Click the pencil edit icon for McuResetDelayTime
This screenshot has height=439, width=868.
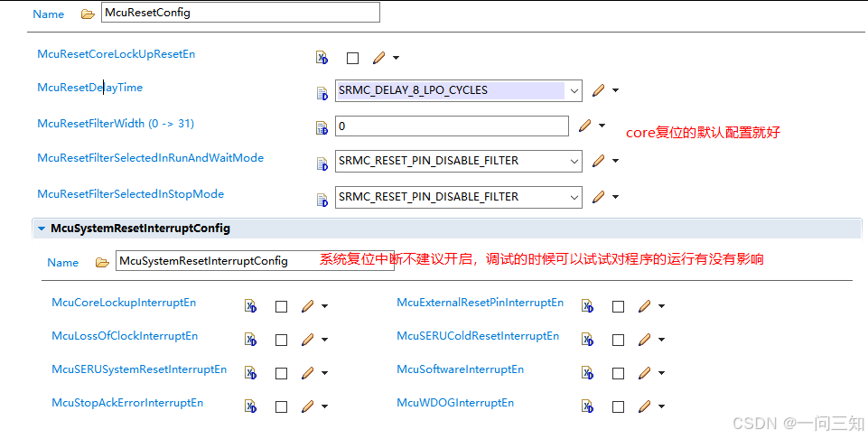tap(599, 90)
